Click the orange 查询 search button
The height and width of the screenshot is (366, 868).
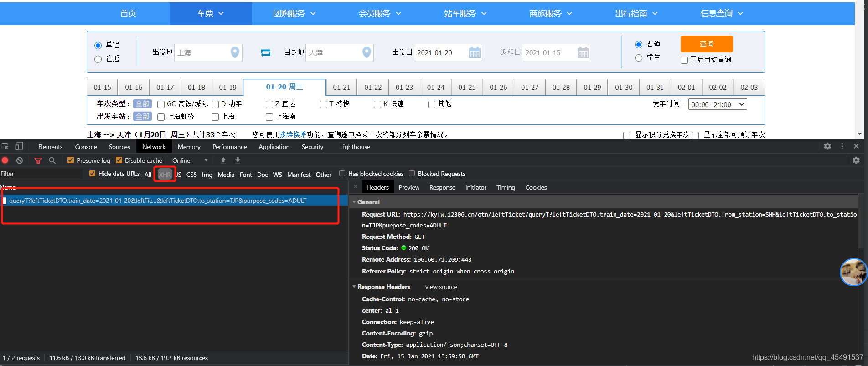(x=707, y=44)
